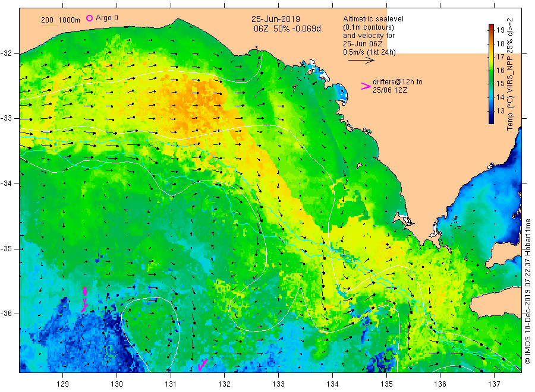Click the date text '25-Jun-2019'
The height and width of the screenshot is (392, 535).
276,20
